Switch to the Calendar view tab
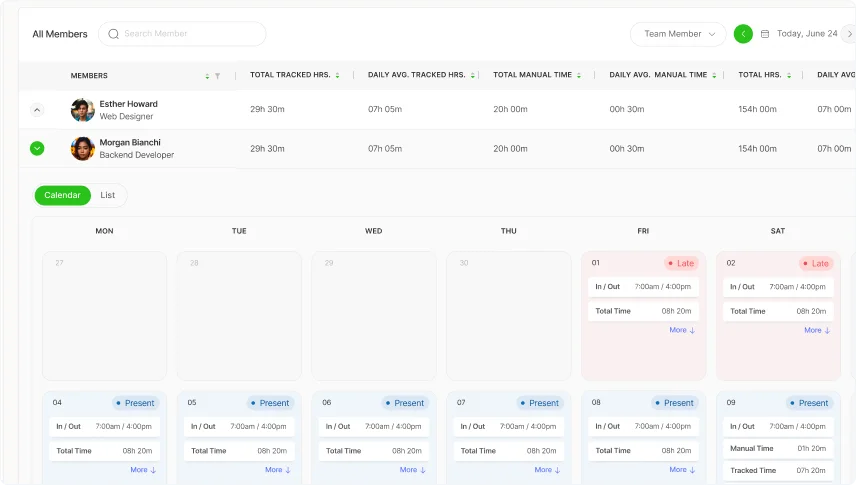 [62, 196]
